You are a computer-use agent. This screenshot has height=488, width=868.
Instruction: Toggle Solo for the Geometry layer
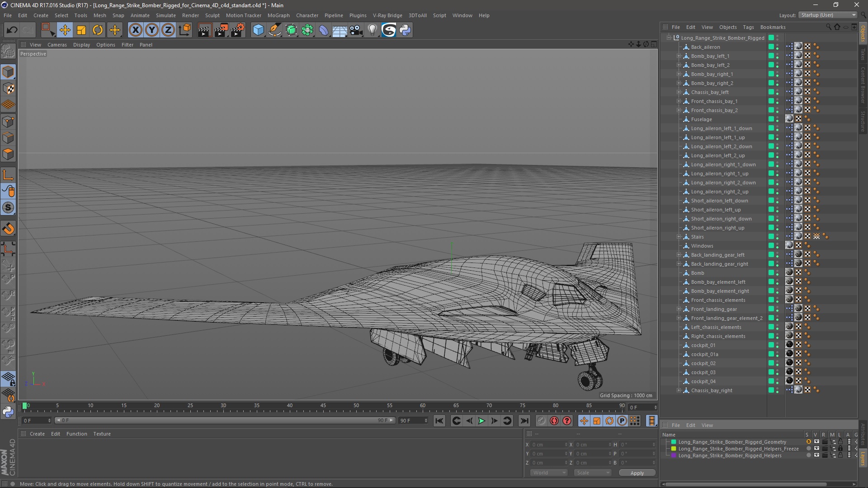click(808, 442)
